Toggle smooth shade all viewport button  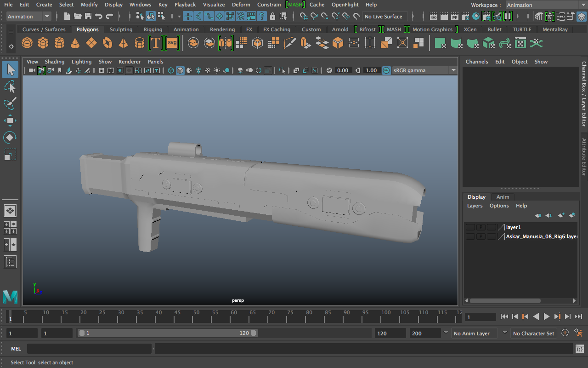point(180,70)
